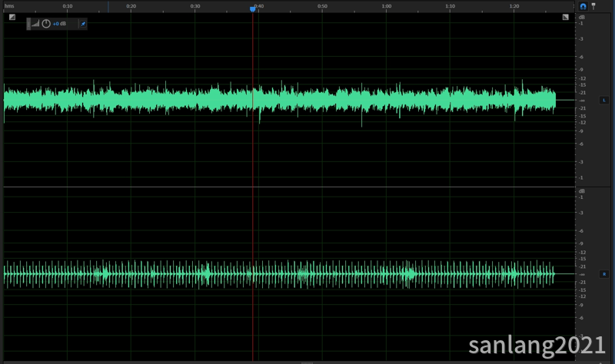The image size is (615, 364).
Task: Click inside the right channel waveform
Action: [279, 274]
